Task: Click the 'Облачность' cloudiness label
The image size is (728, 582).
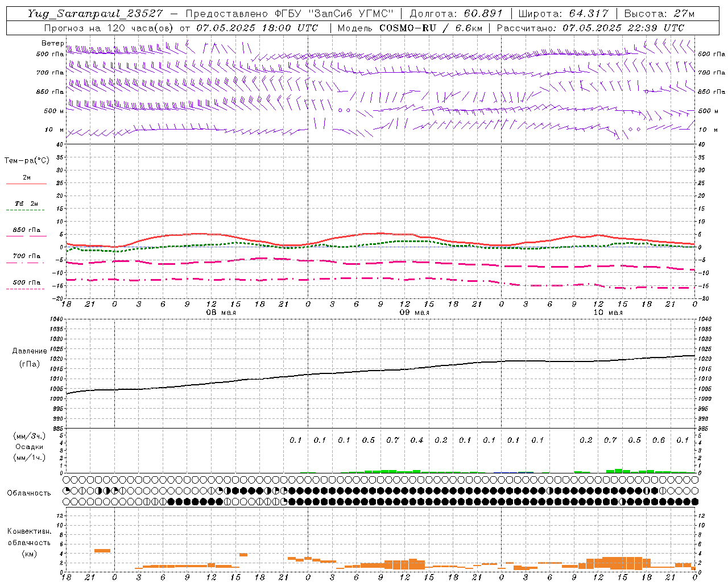Action: (29, 493)
